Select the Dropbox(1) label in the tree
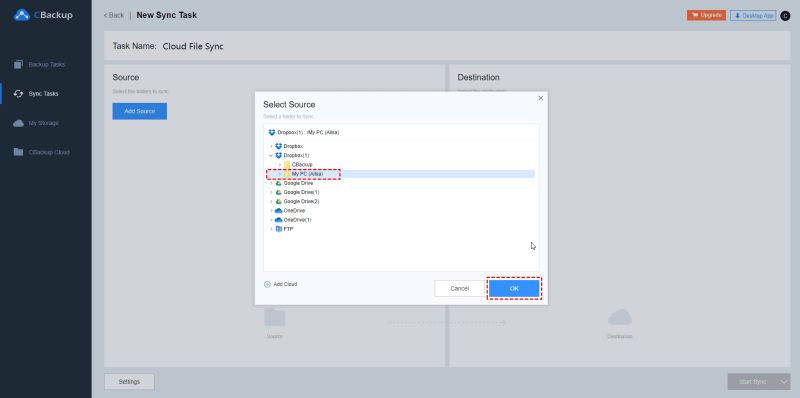Image resolution: width=800 pixels, height=398 pixels. click(296, 156)
